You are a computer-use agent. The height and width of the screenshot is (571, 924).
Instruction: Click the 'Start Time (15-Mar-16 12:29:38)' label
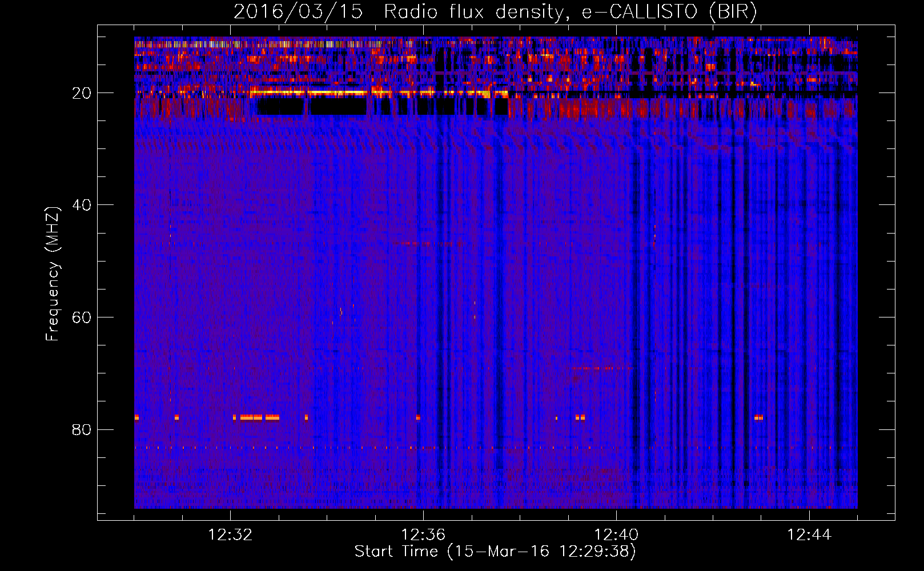click(x=495, y=552)
